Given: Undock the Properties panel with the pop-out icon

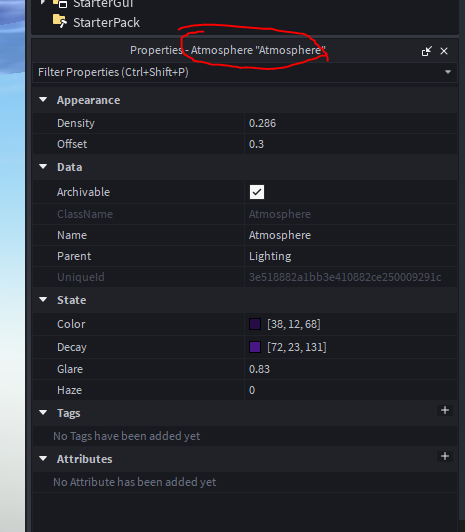Looking at the screenshot, I should coord(426,51).
